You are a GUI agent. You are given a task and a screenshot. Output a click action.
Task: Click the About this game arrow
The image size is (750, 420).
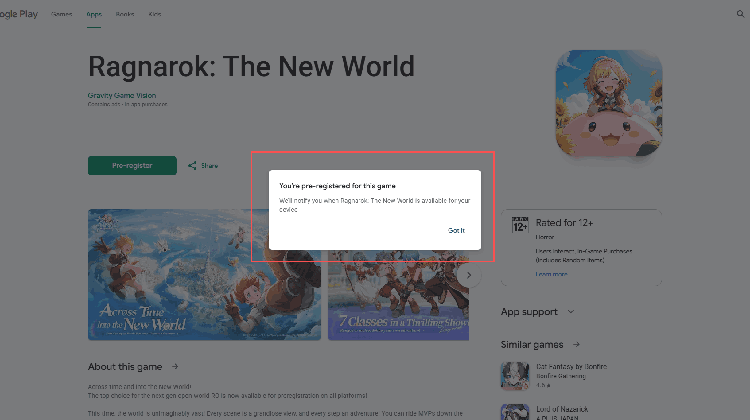point(175,366)
